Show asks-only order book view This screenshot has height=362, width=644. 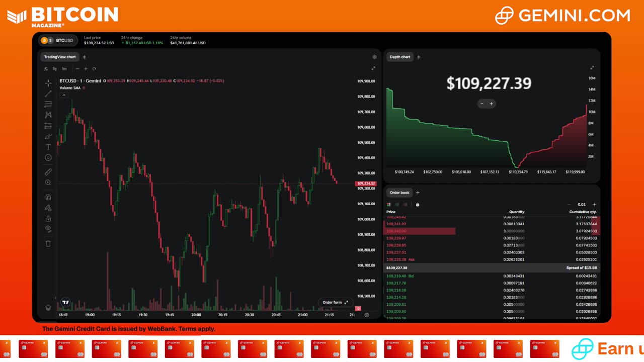406,205
